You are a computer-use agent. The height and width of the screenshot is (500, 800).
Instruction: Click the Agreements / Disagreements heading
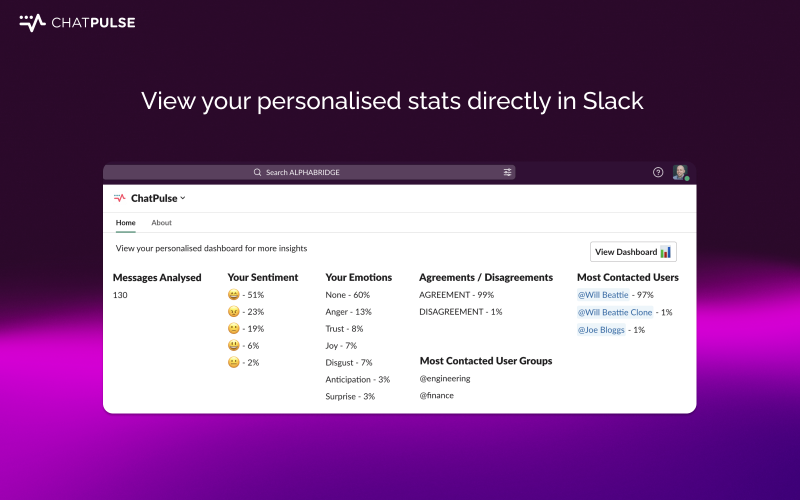(486, 278)
